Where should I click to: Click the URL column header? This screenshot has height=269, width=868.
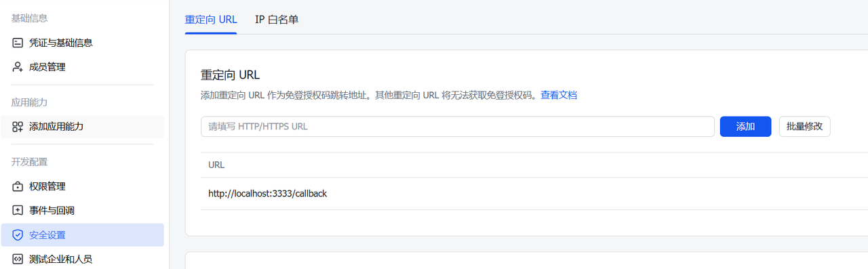pyautogui.click(x=216, y=165)
